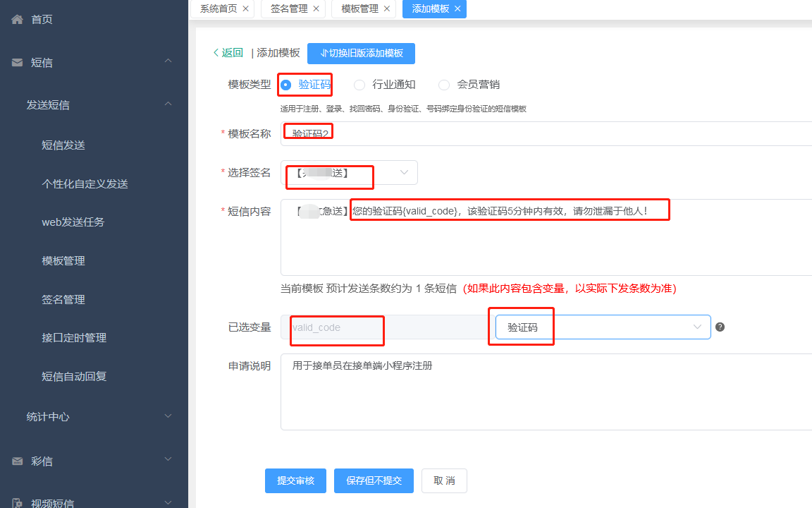Click the envelope icon beside 短信
The width and height of the screenshot is (812, 508).
tap(17, 63)
